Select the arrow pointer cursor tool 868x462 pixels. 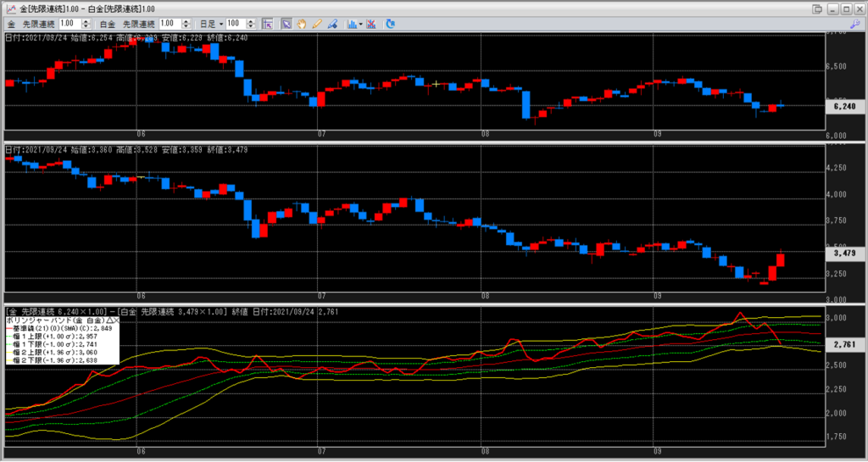tap(287, 24)
